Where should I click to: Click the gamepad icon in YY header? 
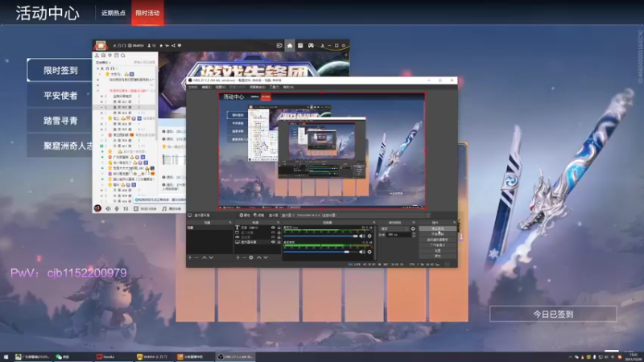[311, 46]
